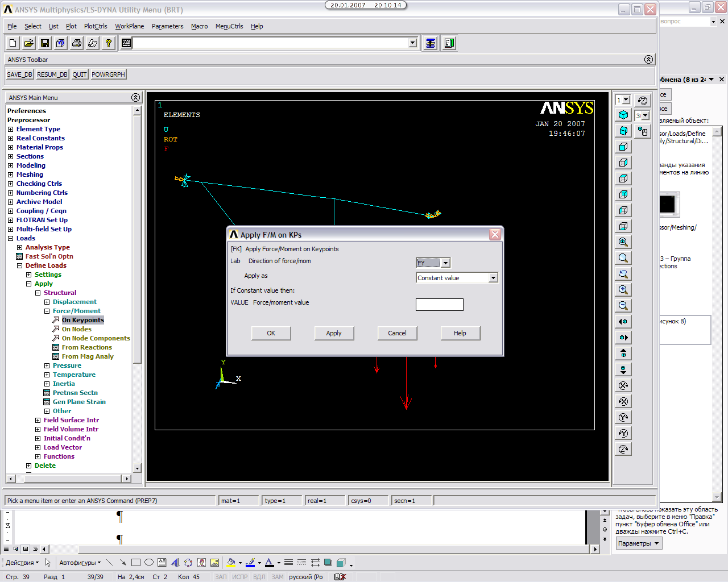Open the WorkPlane menu

[130, 26]
